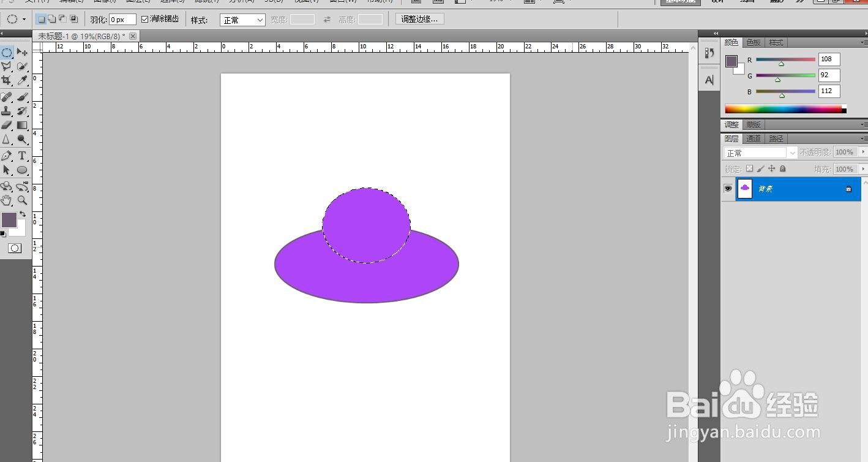Click the B value field 112

tap(829, 91)
